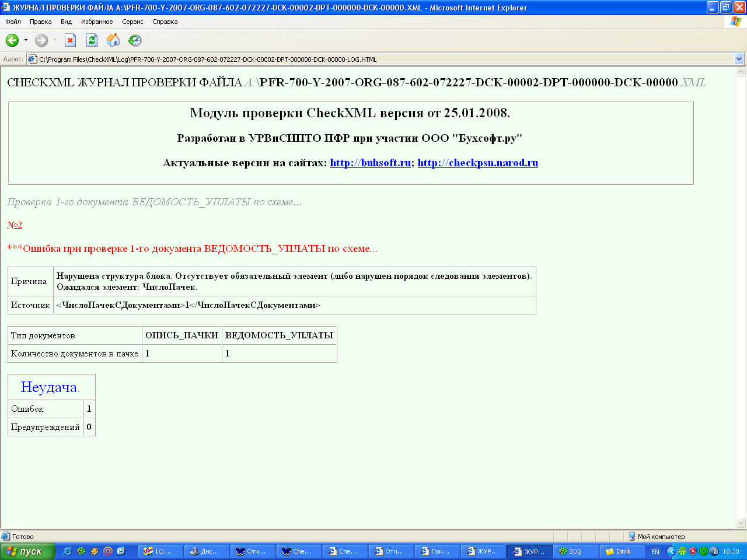Viewport: 747px width, 560px height.
Task: Click the page icon inside the address bar
Action: (x=33, y=59)
